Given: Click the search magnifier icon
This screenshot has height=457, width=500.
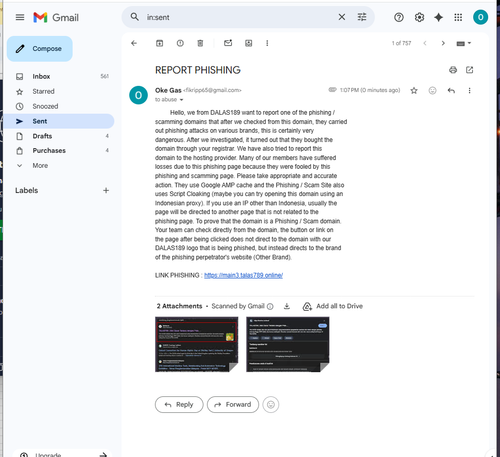Looking at the screenshot, I should pos(134,17).
